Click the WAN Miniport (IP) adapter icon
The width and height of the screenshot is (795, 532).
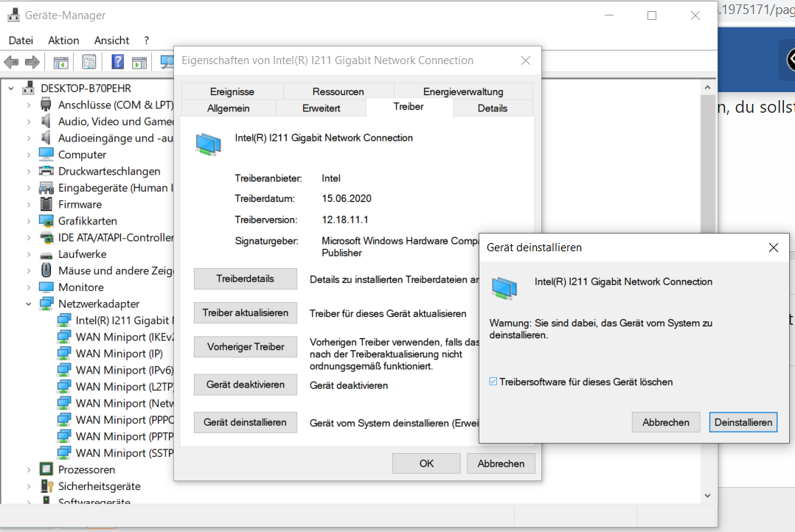pyautogui.click(x=64, y=353)
